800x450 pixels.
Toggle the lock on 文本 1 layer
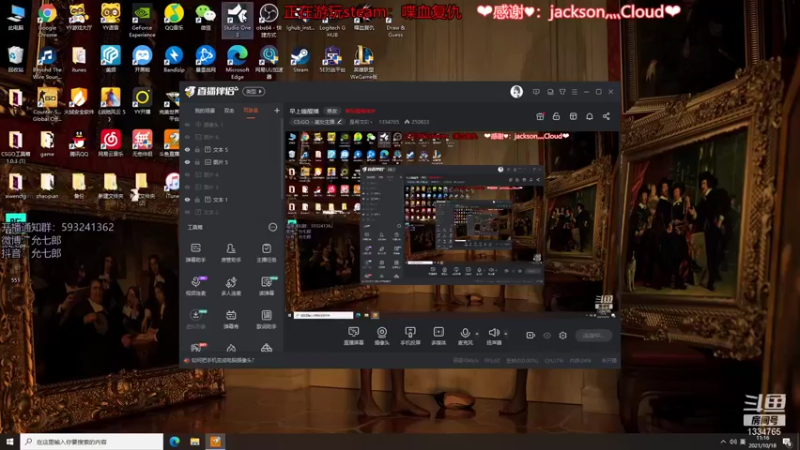click(x=197, y=199)
